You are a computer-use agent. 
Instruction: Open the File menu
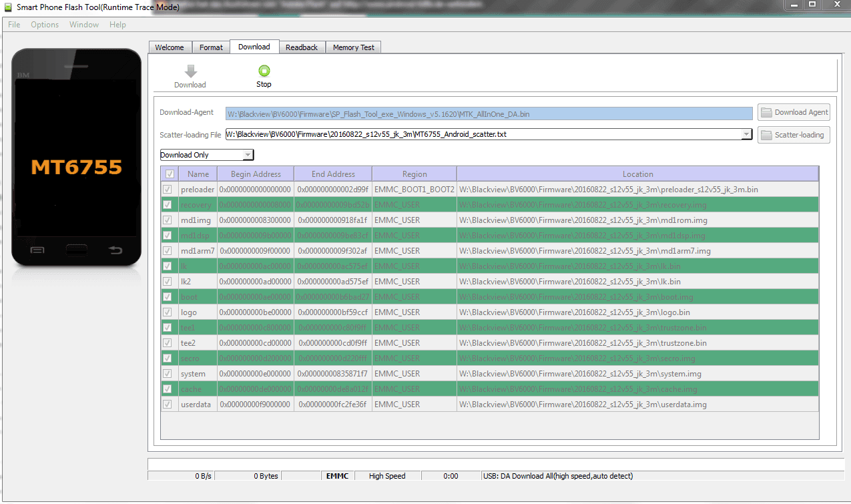point(14,25)
